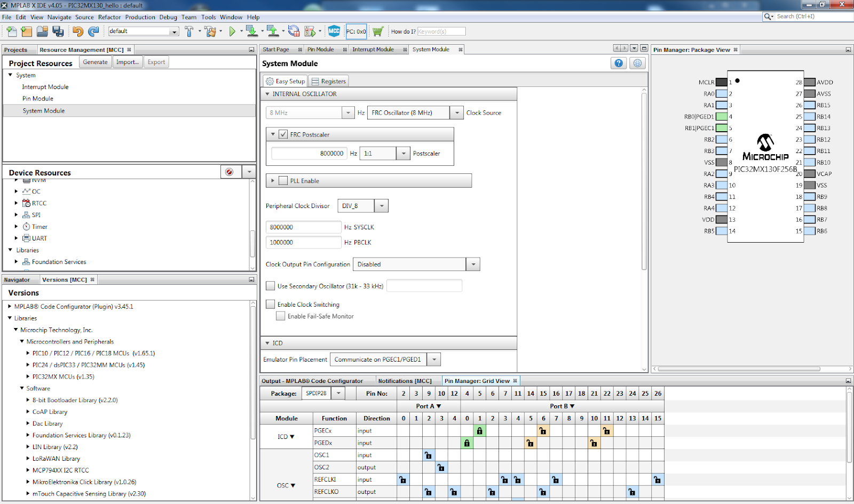854x504 pixels.
Task: Redo the action from toolbar
Action: pyautogui.click(x=93, y=31)
